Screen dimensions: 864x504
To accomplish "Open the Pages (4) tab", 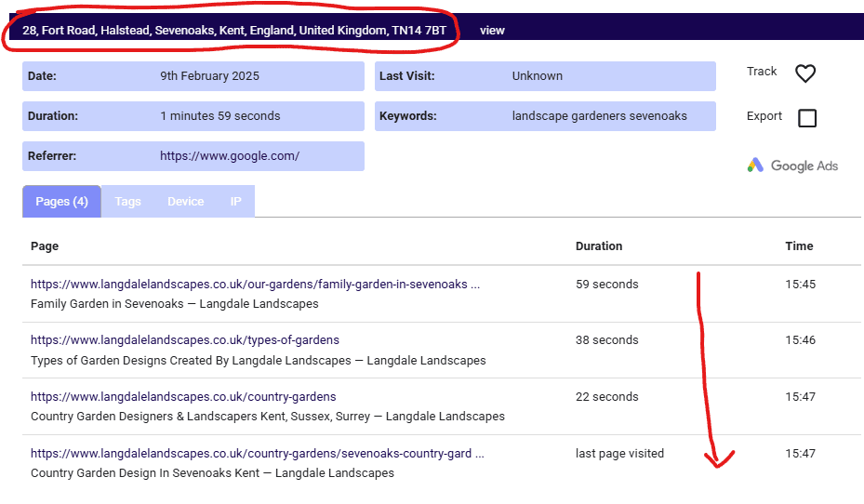I will [61, 202].
